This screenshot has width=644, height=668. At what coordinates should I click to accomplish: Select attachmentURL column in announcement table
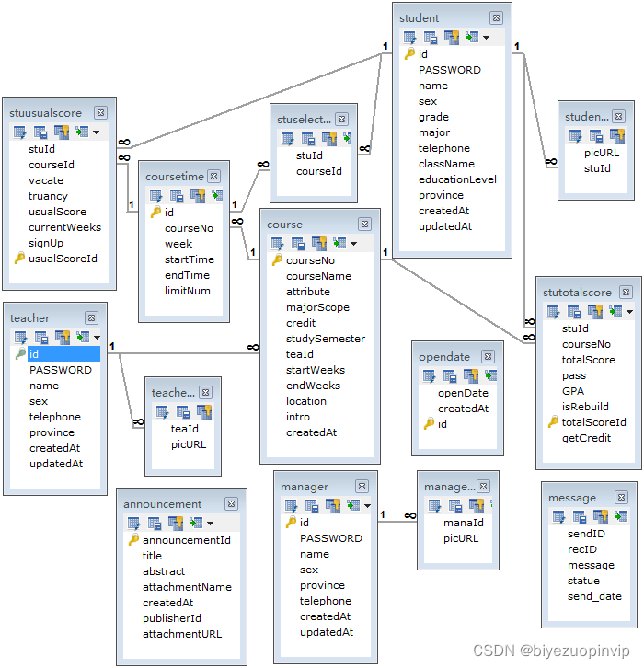(182, 634)
